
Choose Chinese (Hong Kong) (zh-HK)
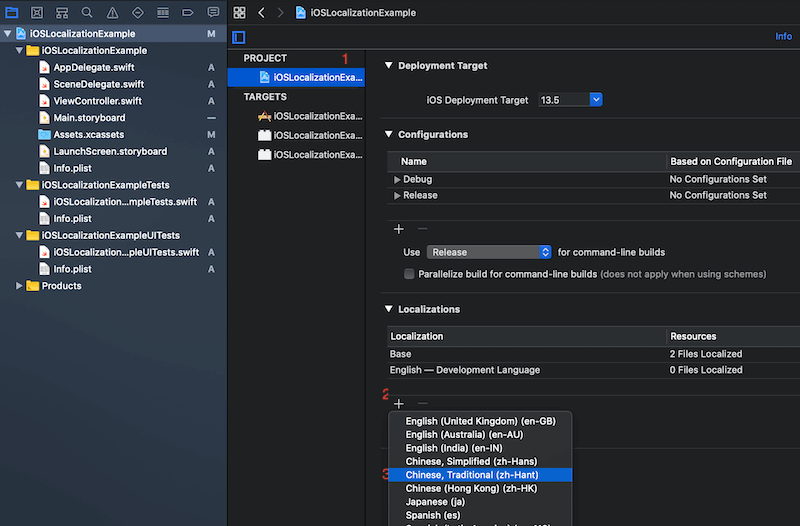tap(480, 488)
